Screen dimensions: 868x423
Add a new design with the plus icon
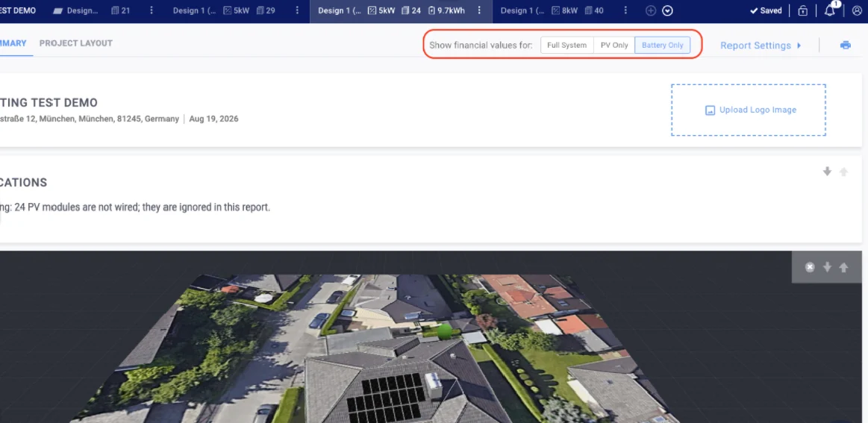click(651, 10)
